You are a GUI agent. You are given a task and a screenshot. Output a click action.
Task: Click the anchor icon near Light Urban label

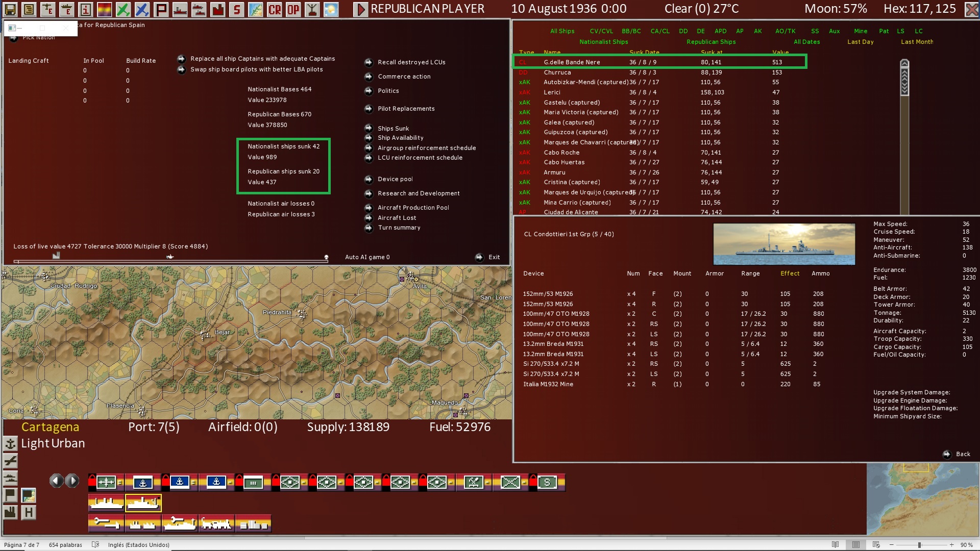(10, 444)
